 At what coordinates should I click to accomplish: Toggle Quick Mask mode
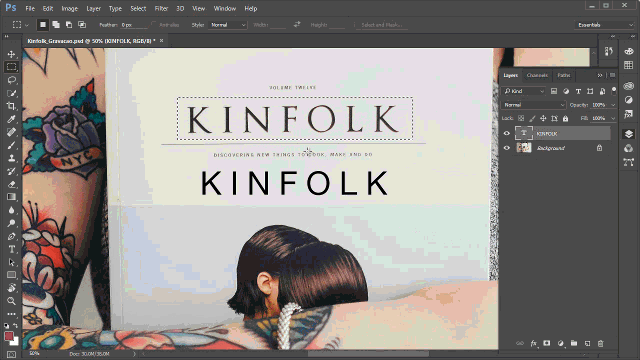pos(11,355)
